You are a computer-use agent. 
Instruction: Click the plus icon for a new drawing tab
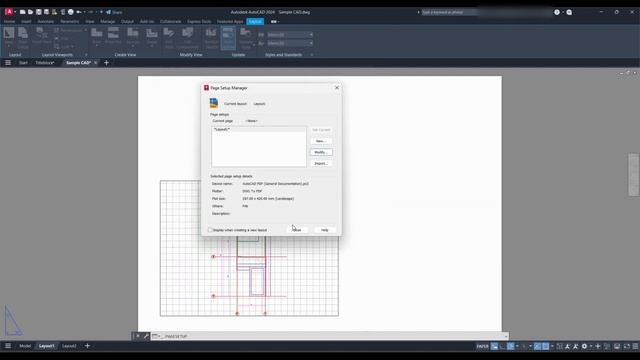(x=106, y=63)
